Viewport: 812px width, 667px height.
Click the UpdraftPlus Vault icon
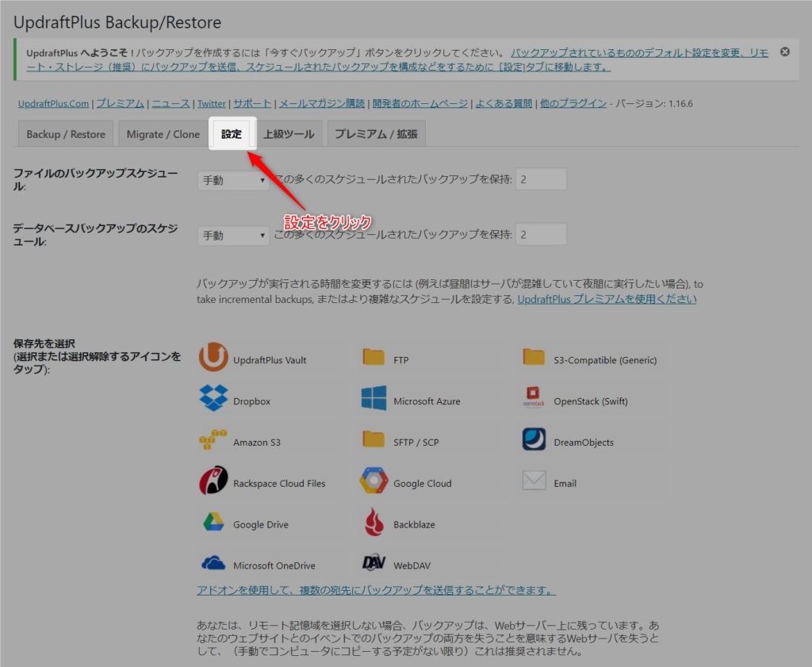coord(213,358)
